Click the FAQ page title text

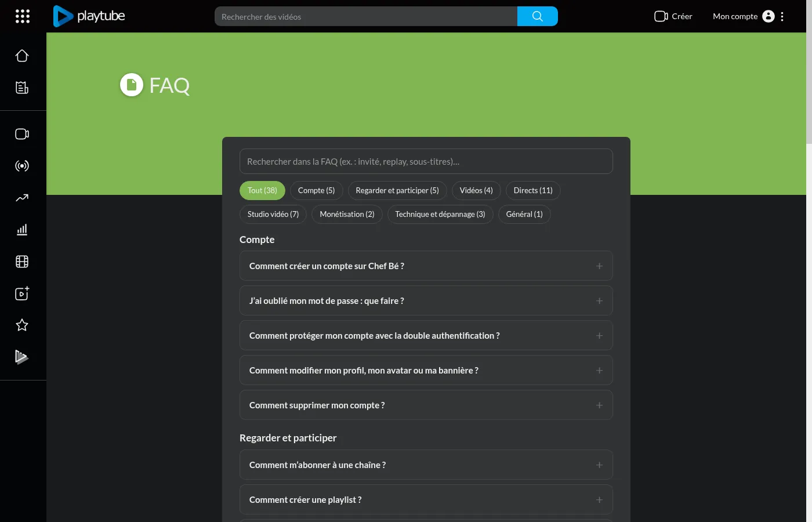tap(169, 85)
